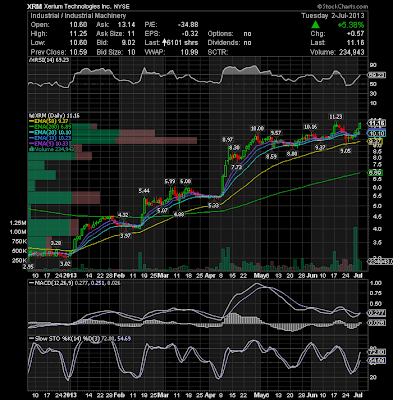Screen dimensions: 393x400
Task: Click the MACD 0.277 value tag on right
Action: [x=377, y=313]
